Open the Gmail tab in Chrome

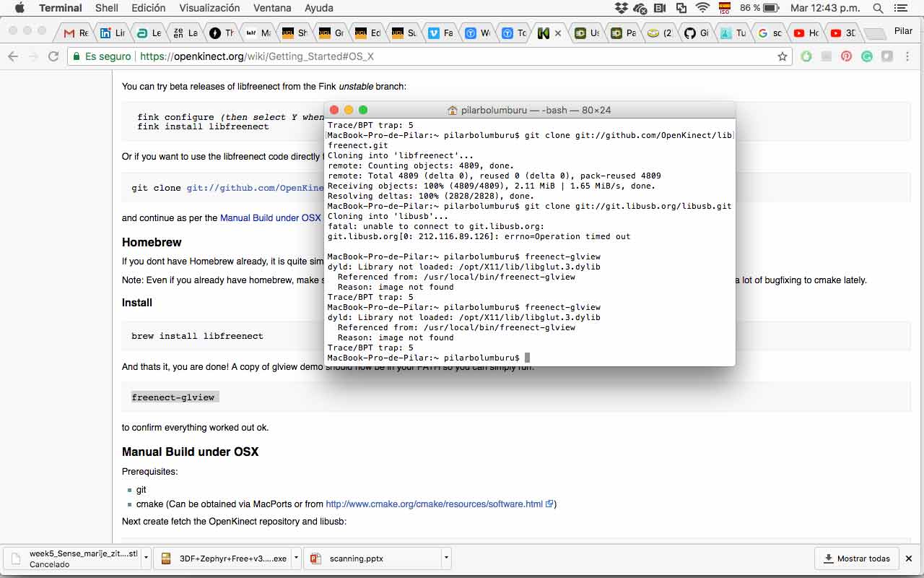76,33
